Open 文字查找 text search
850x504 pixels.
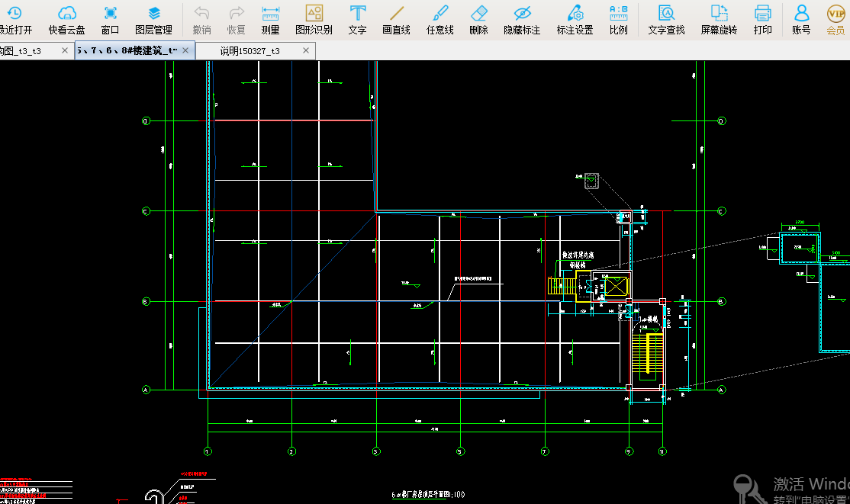[x=666, y=20]
